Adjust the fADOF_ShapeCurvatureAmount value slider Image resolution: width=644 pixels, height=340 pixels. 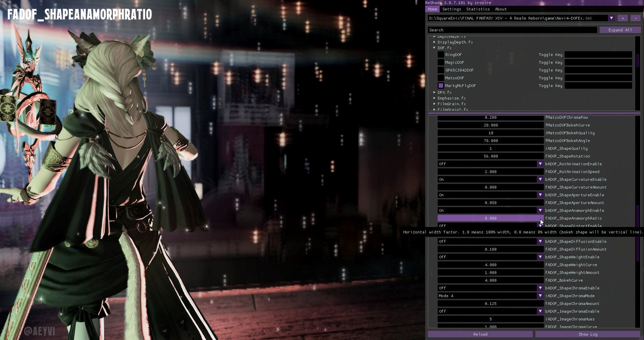491,187
